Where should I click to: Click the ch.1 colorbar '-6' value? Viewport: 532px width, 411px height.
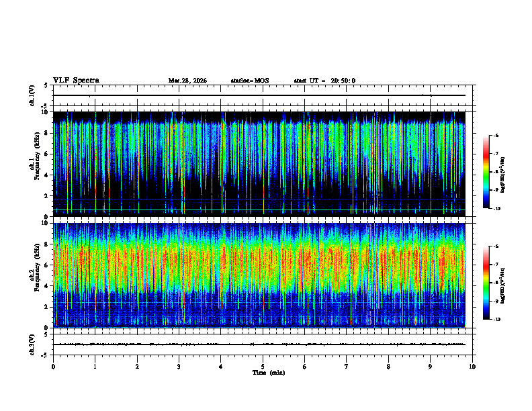[496, 136]
